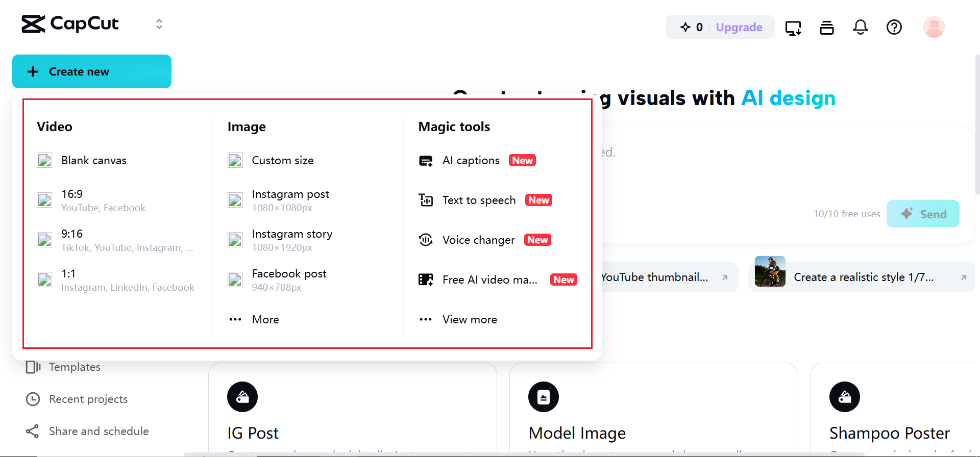Screen dimensions: 980x457
Task: Open the user profile avatar
Action: (934, 27)
